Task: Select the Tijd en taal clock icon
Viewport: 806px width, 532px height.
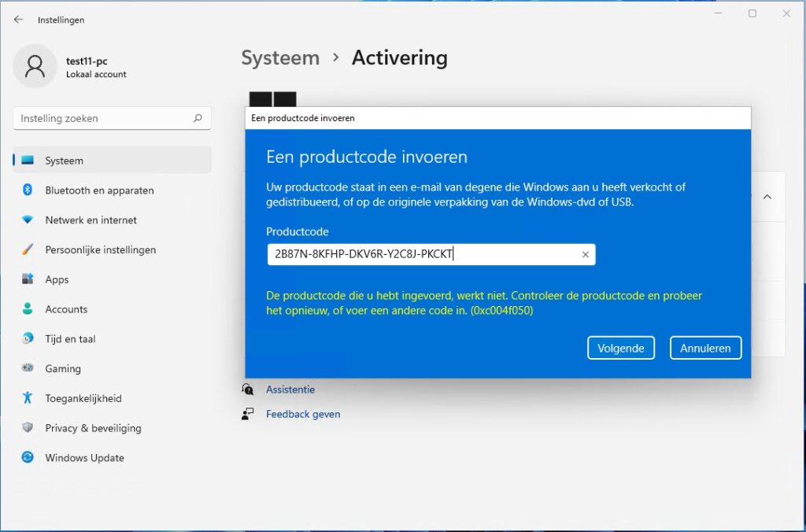Action: 28,338
